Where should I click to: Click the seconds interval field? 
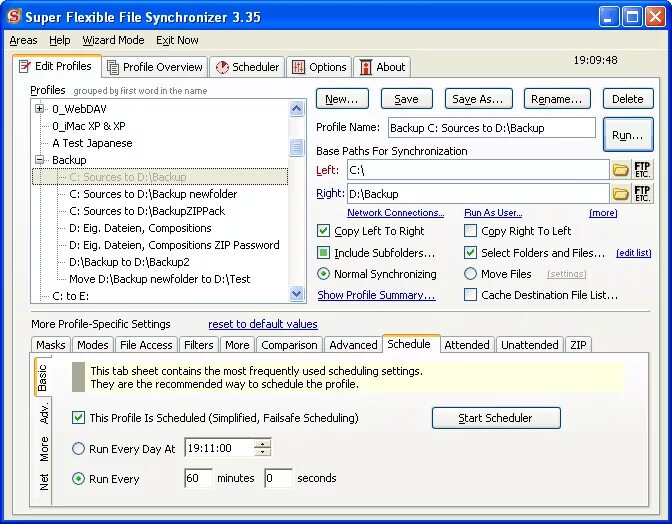(279, 478)
